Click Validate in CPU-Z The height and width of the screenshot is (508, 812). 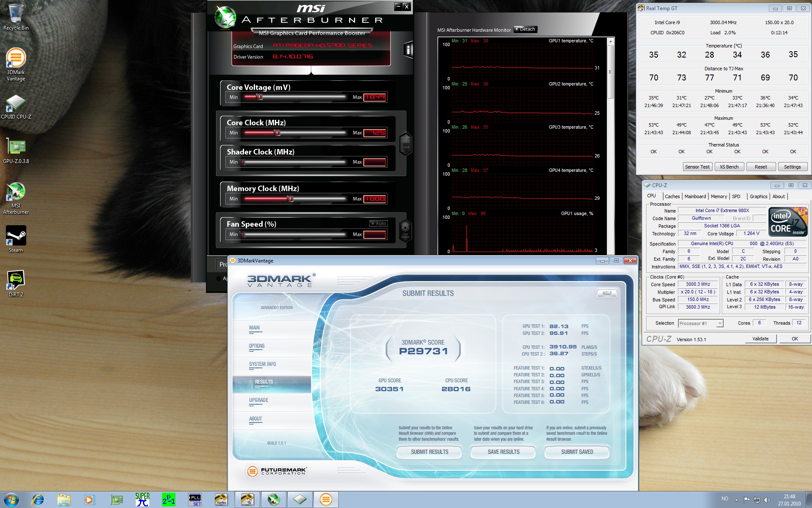[x=760, y=339]
